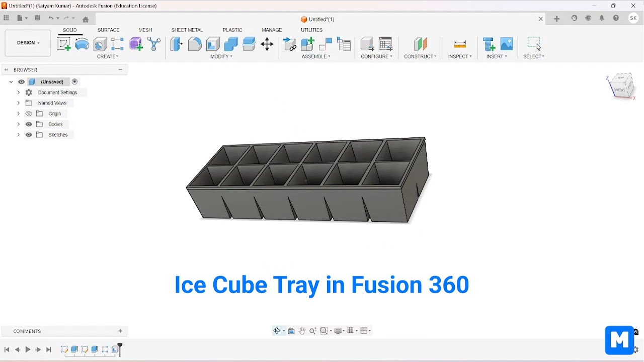Click the Joint tool icon

tap(326, 44)
